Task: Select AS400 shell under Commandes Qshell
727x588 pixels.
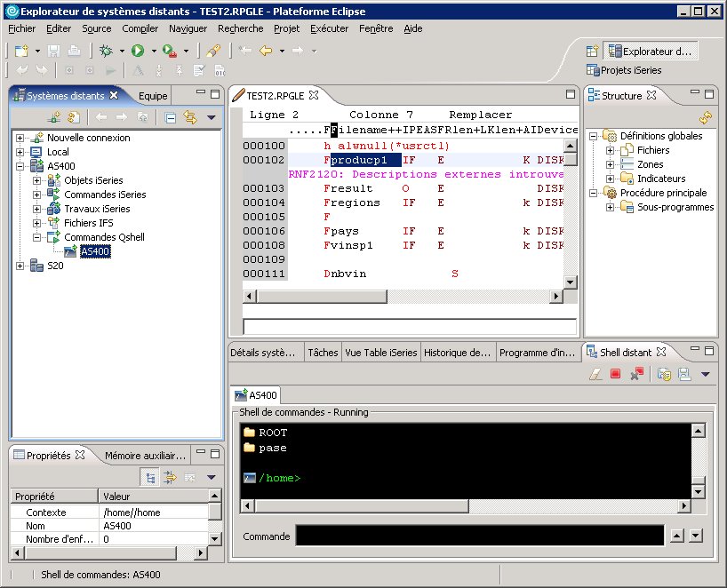Action: pyautogui.click(x=95, y=251)
